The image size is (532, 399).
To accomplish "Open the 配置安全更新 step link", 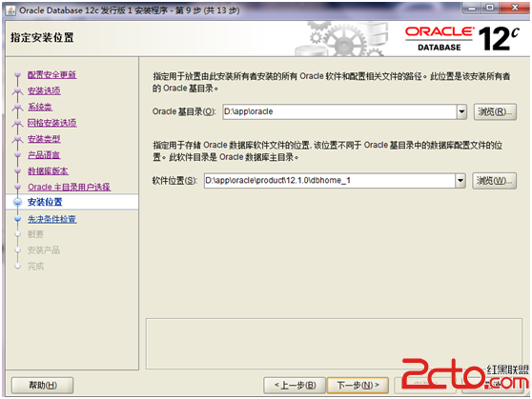I will coord(51,74).
